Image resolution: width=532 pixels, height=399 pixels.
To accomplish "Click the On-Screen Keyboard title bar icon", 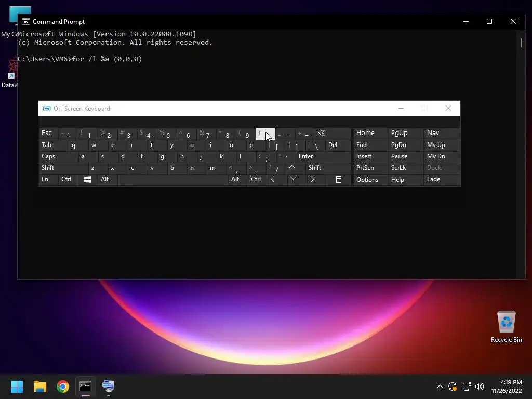I will [x=47, y=109].
